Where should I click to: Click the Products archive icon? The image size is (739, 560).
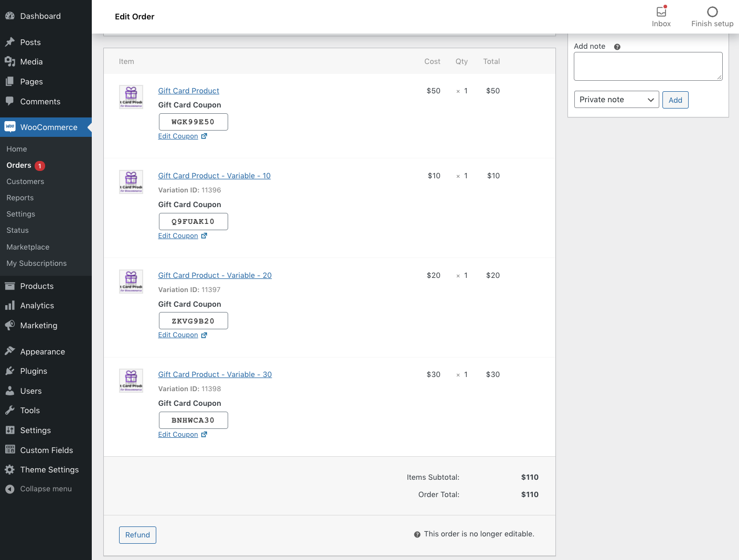coord(9,286)
